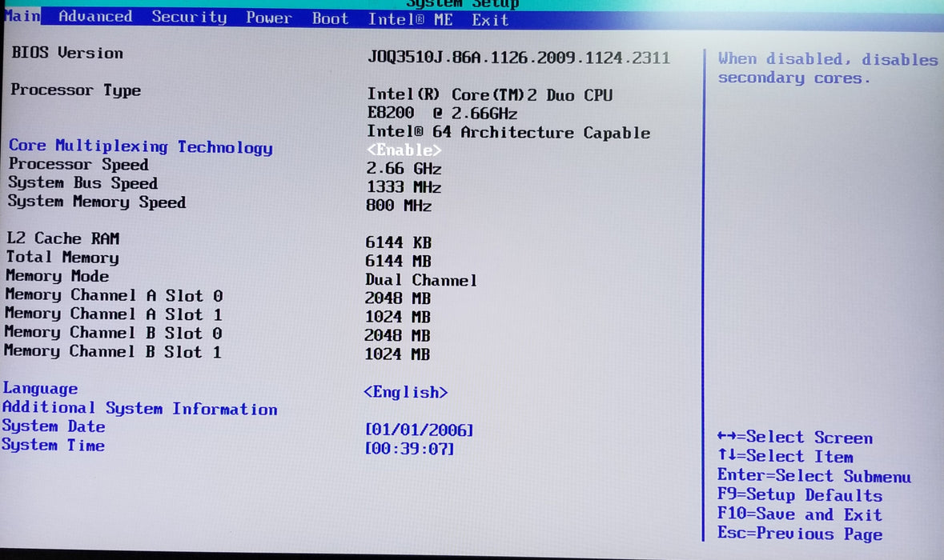Open the Intel ME tab
Screen dimensions: 944x560
[x=411, y=19]
